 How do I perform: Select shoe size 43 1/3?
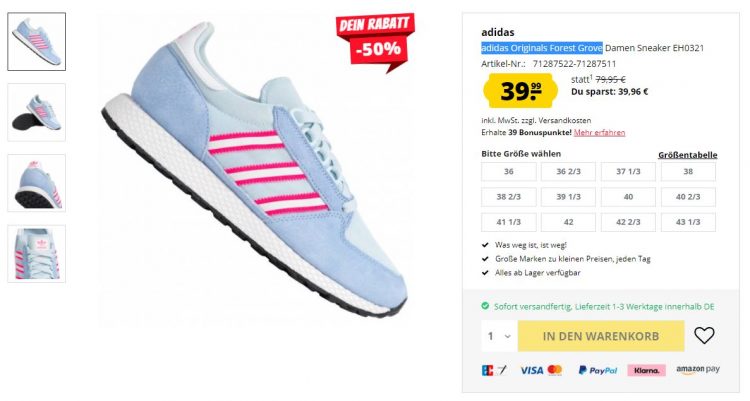688,222
